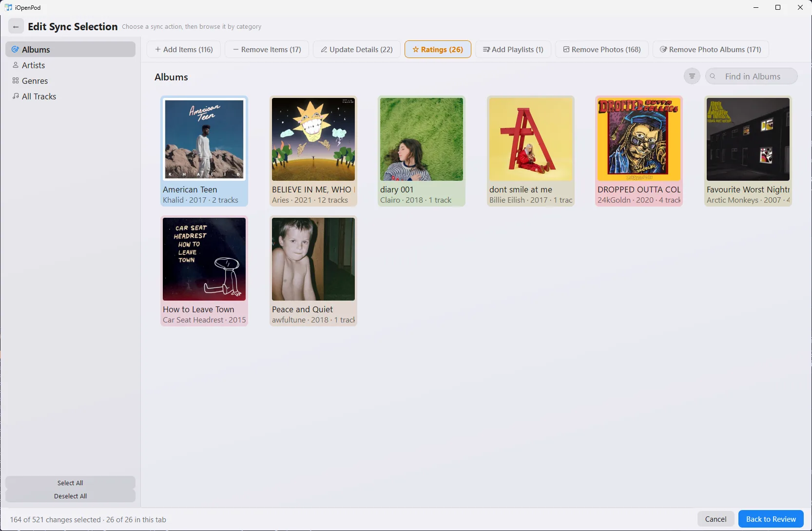Select the Ratings (26) tab
Screen dimensions: 812x531
(438, 49)
